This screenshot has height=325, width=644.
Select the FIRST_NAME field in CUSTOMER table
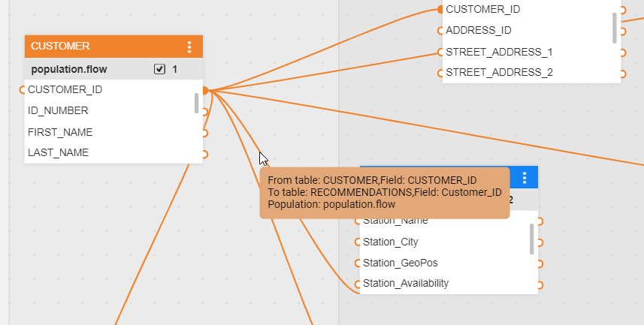coord(60,132)
